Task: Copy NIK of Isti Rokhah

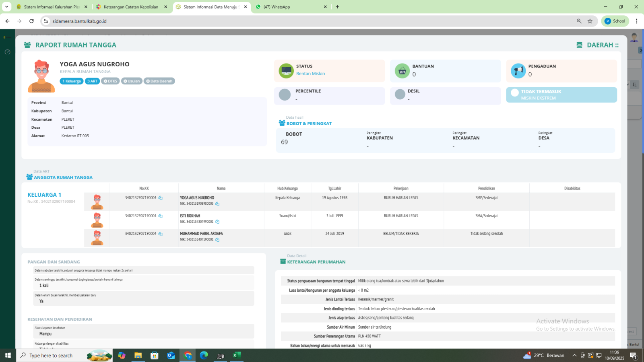Action: (217, 222)
